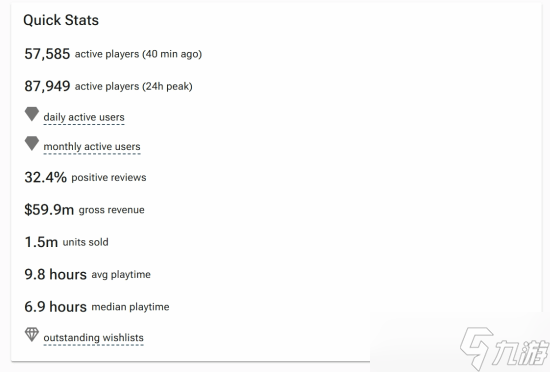Image resolution: width=550 pixels, height=372 pixels.
Task: Click the 6.9 hours median playtime stat
Action: click(x=97, y=307)
